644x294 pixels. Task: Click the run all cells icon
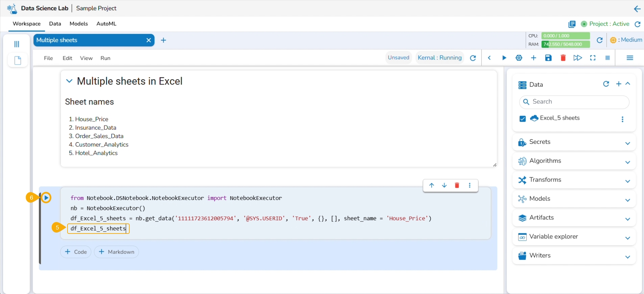coord(577,58)
